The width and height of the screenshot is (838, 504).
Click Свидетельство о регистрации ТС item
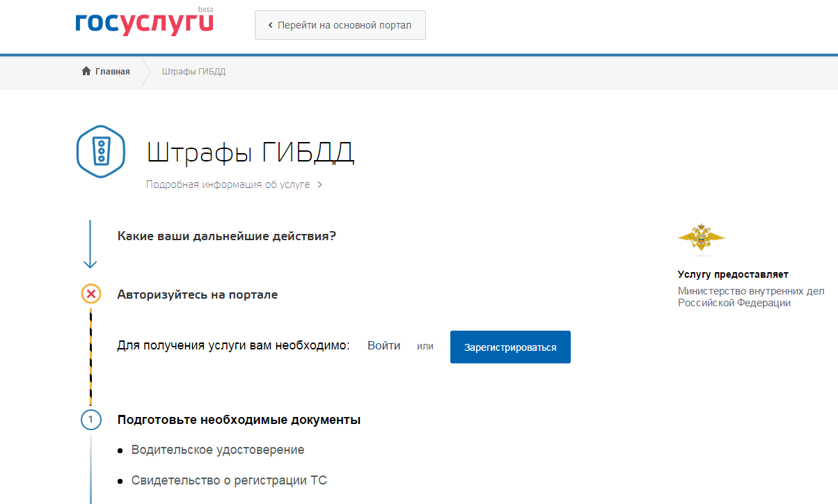pos(229,480)
